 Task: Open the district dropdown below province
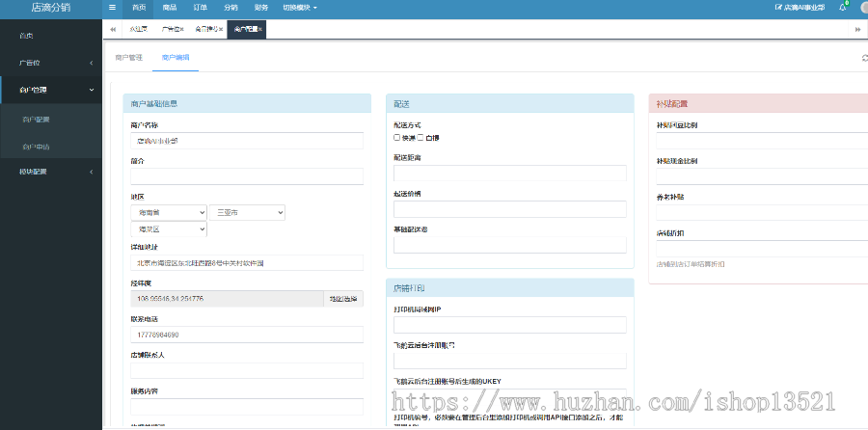click(169, 229)
